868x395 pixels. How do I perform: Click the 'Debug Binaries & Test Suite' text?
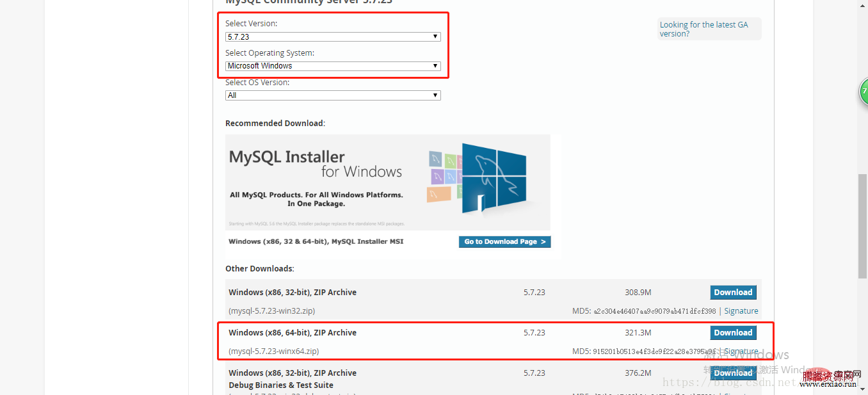click(281, 385)
